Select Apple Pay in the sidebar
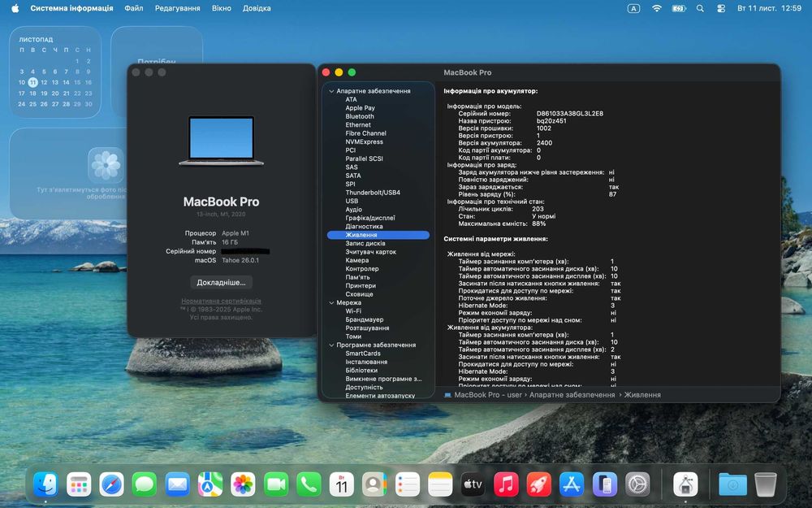 360,108
